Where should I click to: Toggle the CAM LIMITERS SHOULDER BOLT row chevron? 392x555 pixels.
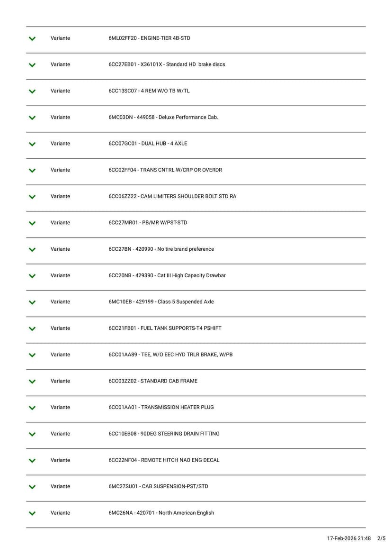point(32,197)
